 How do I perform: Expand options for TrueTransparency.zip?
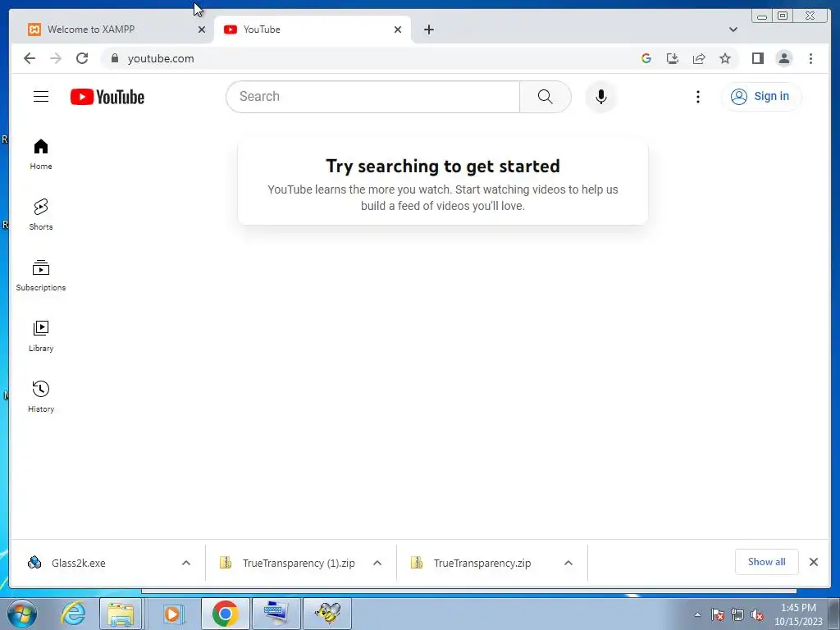tap(568, 563)
